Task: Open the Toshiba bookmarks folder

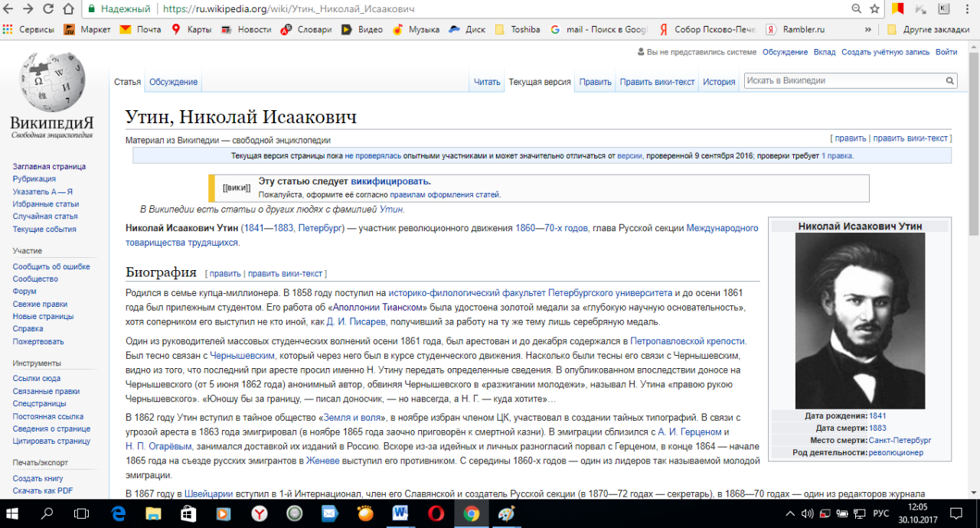Action: (517, 30)
